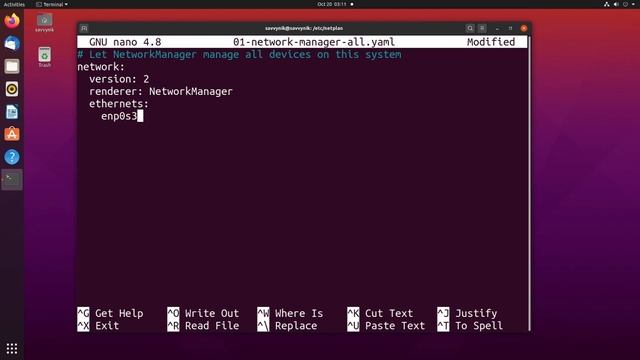Image resolution: width=640 pixels, height=360 pixels.
Task: Click the Modified status in nano header
Action: point(491,42)
